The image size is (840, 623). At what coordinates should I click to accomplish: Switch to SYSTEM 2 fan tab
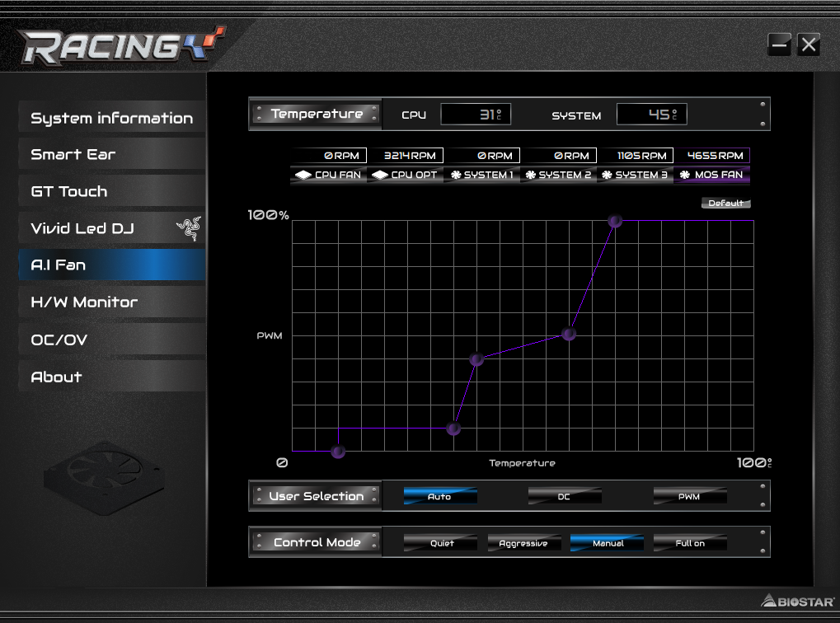click(558, 175)
